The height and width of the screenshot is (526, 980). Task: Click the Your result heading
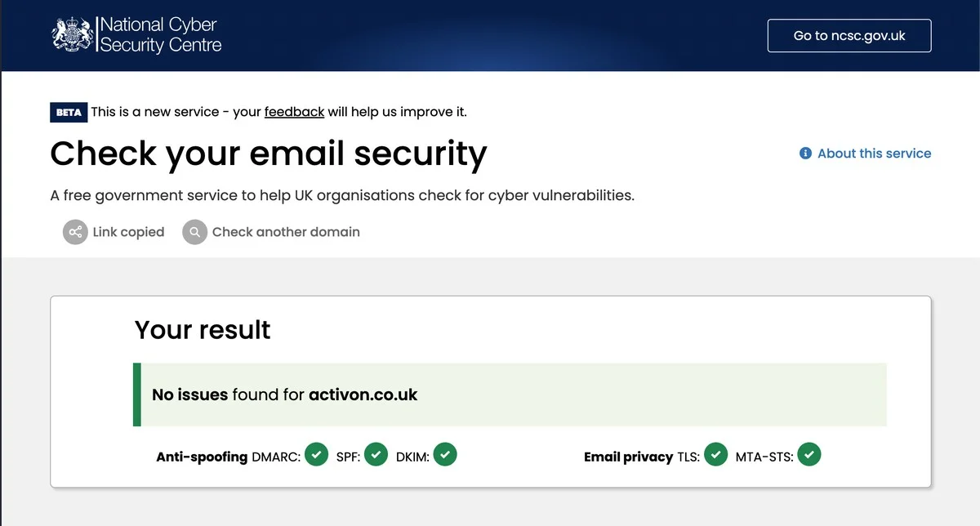[x=202, y=330]
